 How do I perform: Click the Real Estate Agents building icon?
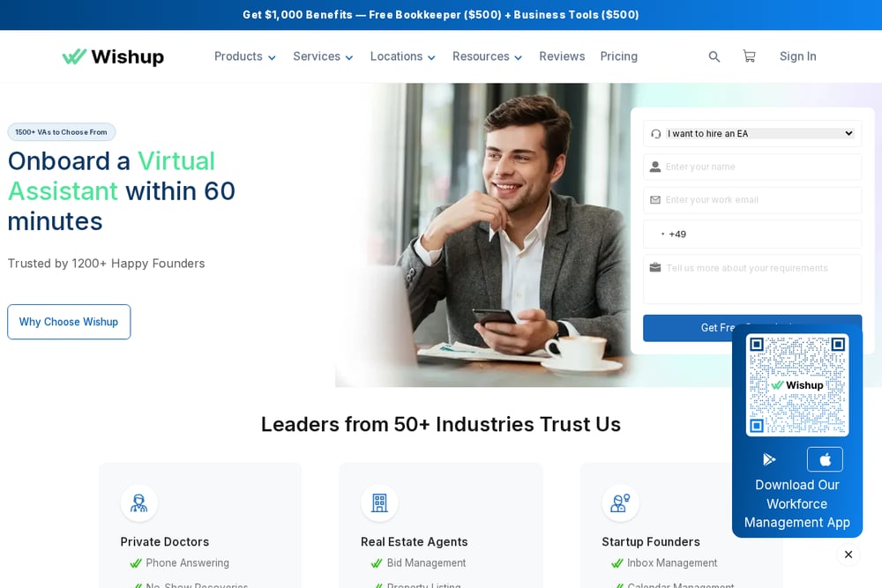pyautogui.click(x=379, y=502)
